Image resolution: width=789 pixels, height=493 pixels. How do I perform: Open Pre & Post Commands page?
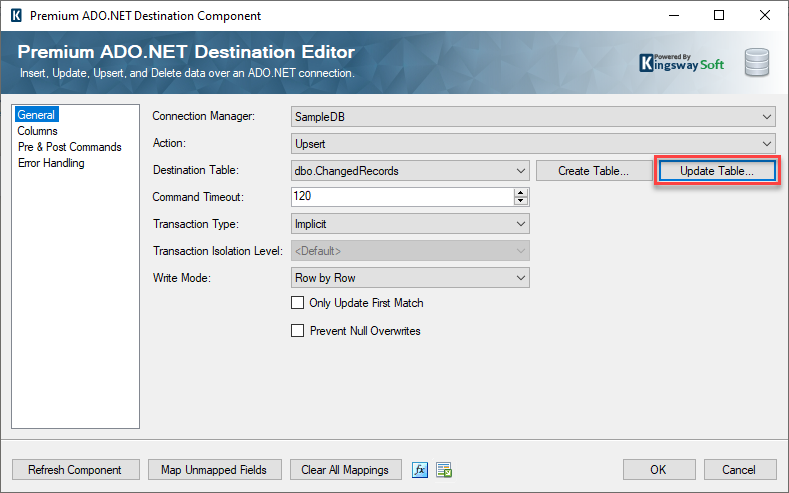(x=70, y=147)
